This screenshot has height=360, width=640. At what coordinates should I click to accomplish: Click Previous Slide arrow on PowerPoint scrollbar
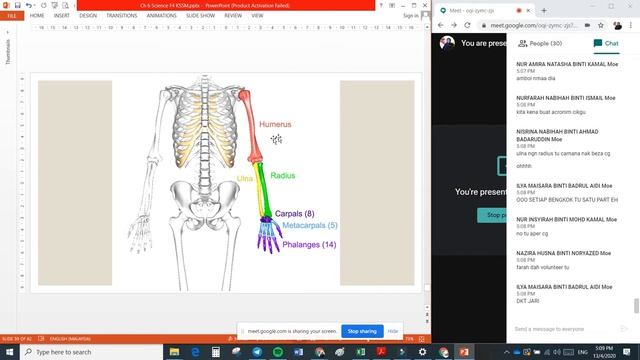[x=427, y=315]
